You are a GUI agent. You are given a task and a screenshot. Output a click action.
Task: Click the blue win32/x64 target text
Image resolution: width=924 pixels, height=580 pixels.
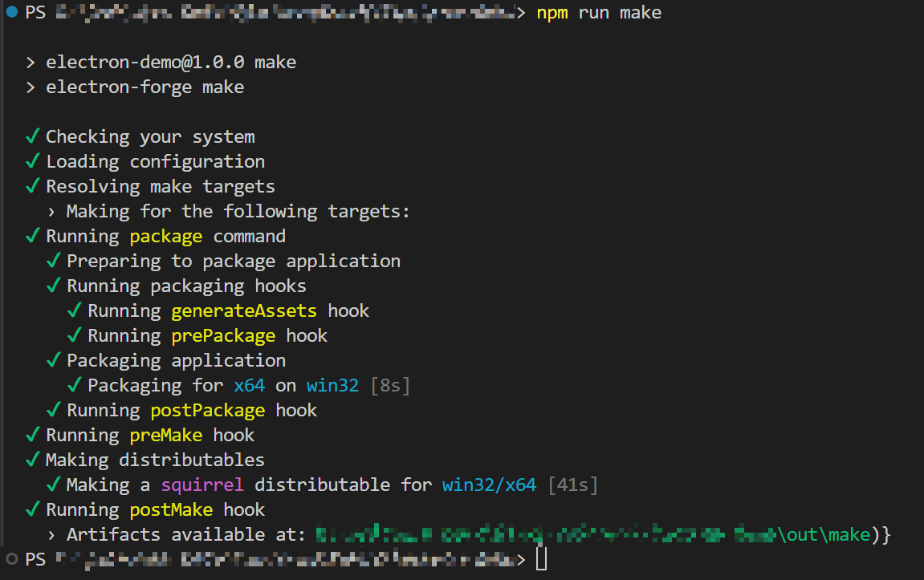point(489,485)
